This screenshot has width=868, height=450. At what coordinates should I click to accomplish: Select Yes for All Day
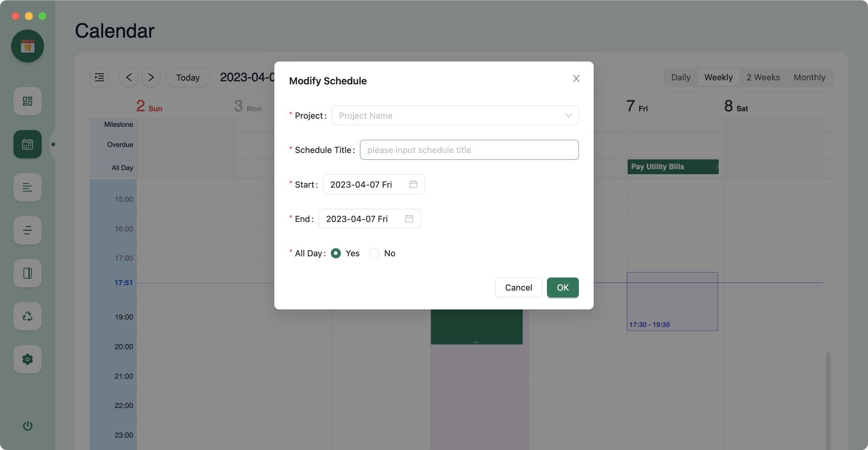pyautogui.click(x=335, y=253)
